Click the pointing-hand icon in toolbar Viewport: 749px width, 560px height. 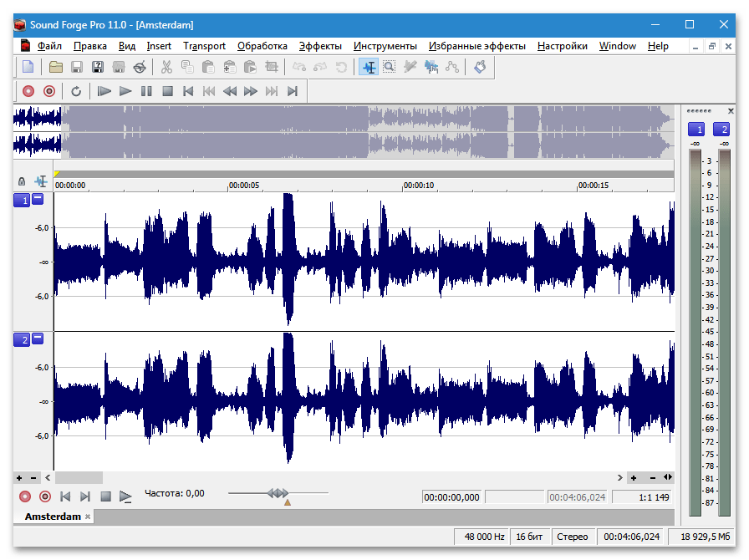pyautogui.click(x=480, y=67)
